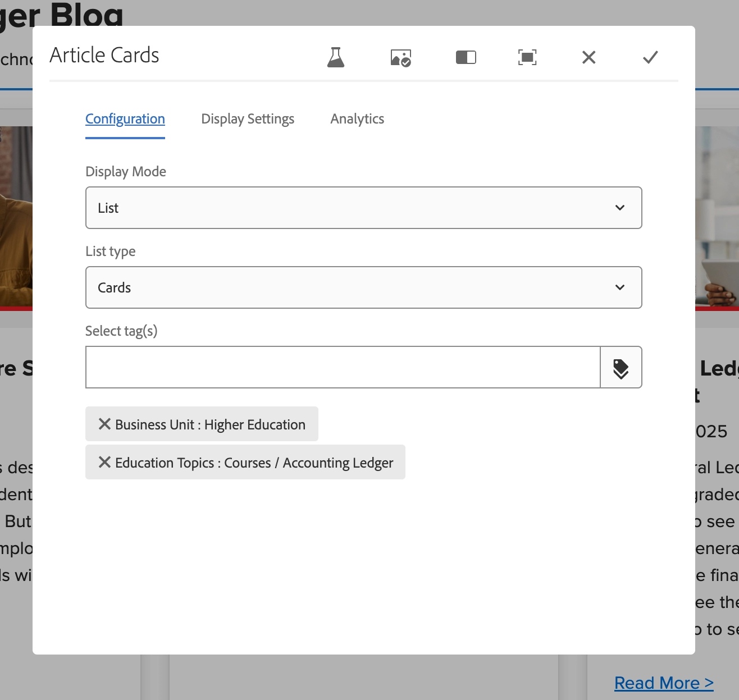Expand the Display Mode dropdown showing List
739x700 pixels.
click(363, 208)
